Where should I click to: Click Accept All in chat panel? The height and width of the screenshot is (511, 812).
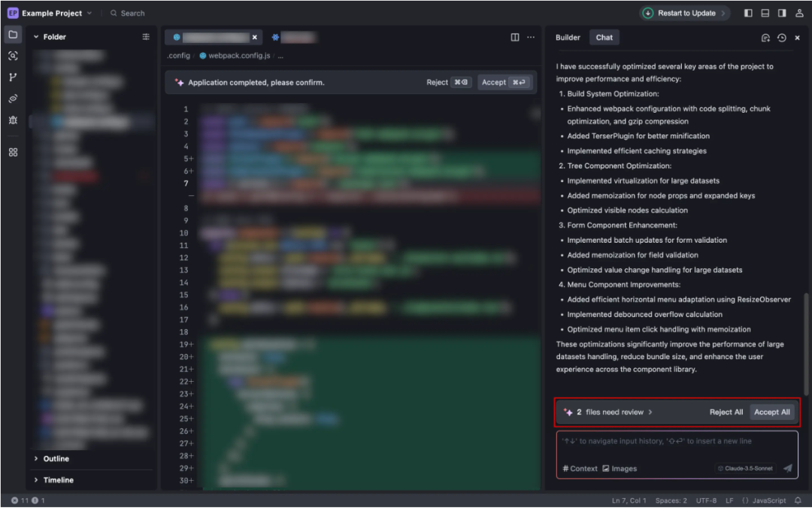(771, 413)
